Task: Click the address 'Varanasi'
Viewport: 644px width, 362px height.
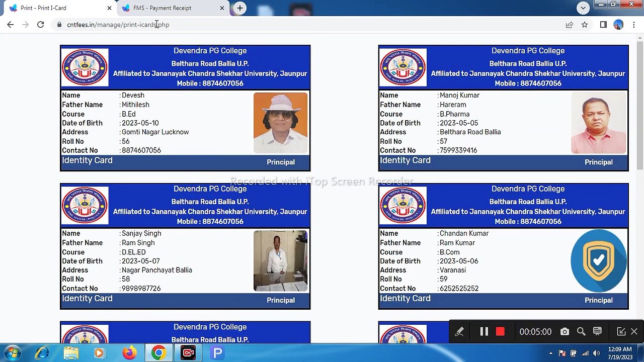Action: click(453, 270)
